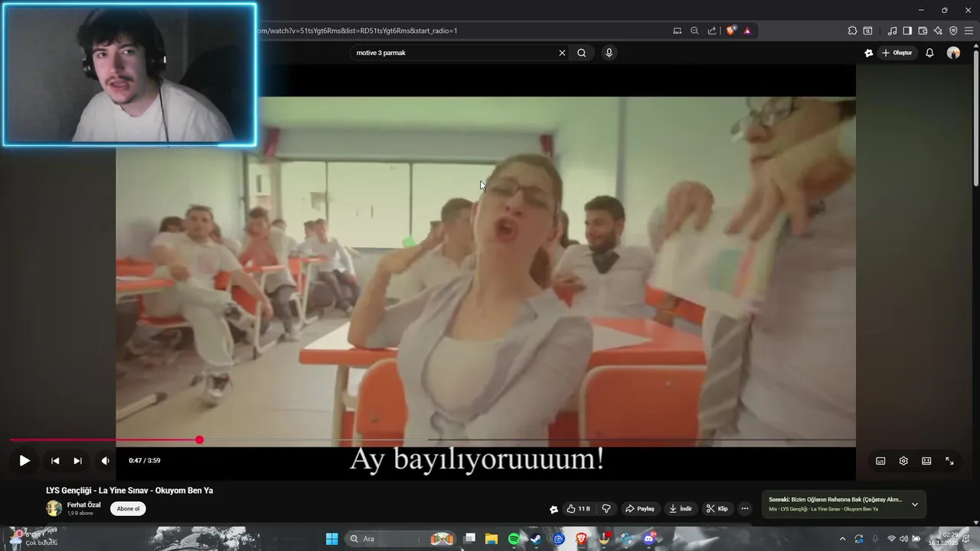Click the Klip scissors button
This screenshot has width=980, height=551.
click(x=717, y=509)
